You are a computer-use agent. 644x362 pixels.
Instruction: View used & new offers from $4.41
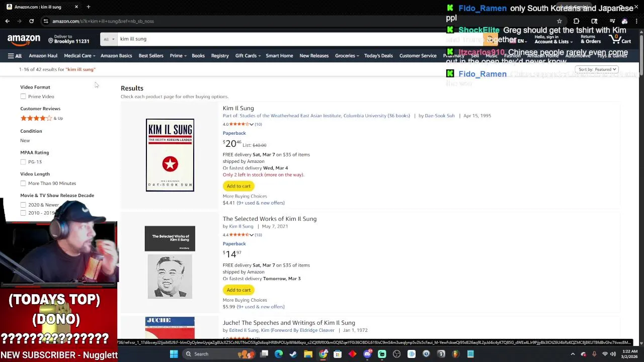pos(261,203)
